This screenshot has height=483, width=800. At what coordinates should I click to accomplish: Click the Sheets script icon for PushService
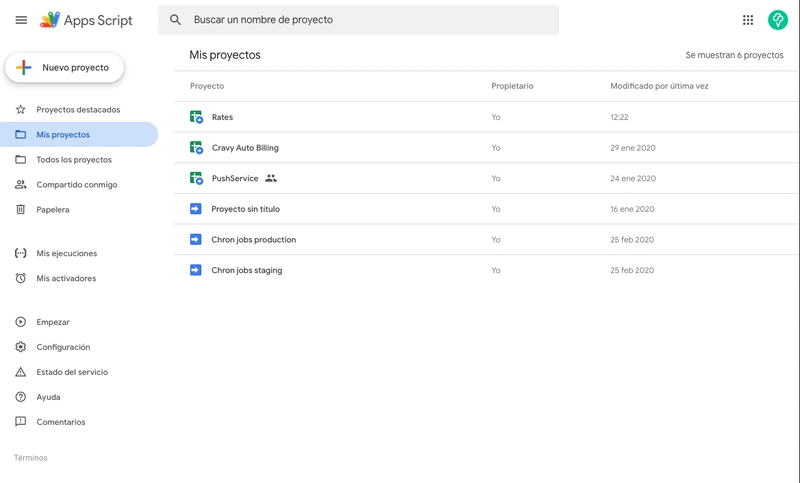(196, 178)
